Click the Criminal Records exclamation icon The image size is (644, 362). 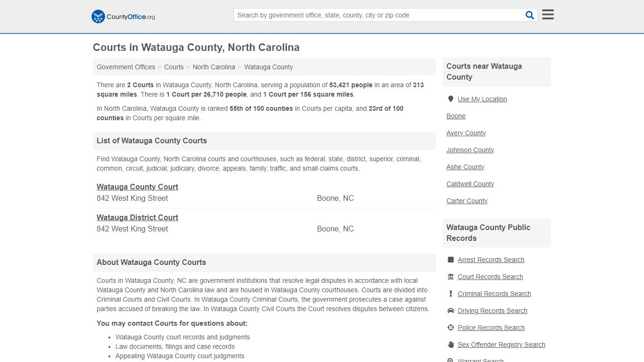pos(451,294)
